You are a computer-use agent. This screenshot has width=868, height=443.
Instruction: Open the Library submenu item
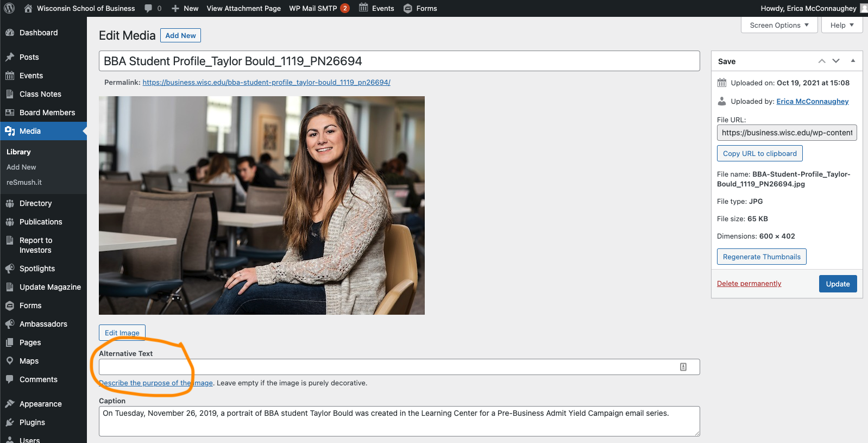18,152
